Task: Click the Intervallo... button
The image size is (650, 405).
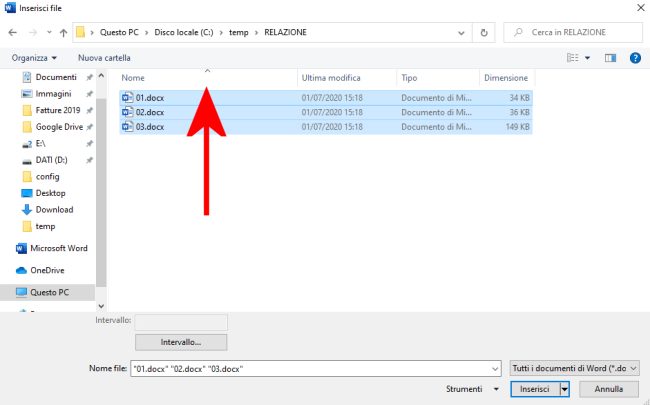Action: coord(181,342)
